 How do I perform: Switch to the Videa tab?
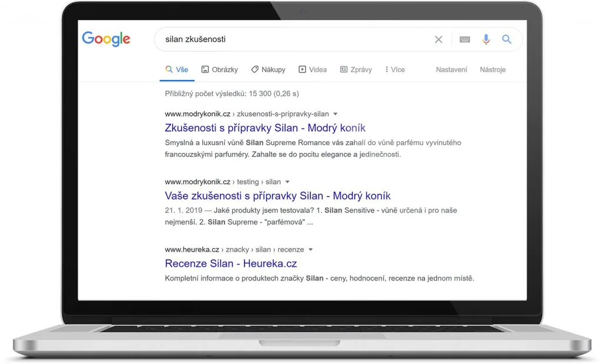point(313,69)
